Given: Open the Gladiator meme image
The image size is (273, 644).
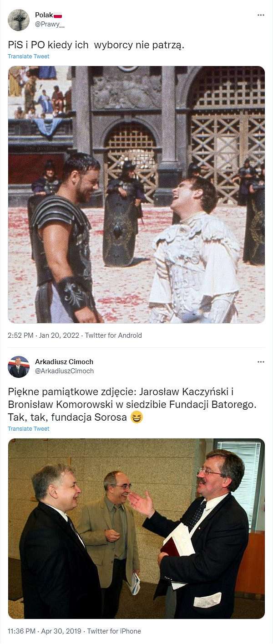Looking at the screenshot, I should pyautogui.click(x=136, y=195).
